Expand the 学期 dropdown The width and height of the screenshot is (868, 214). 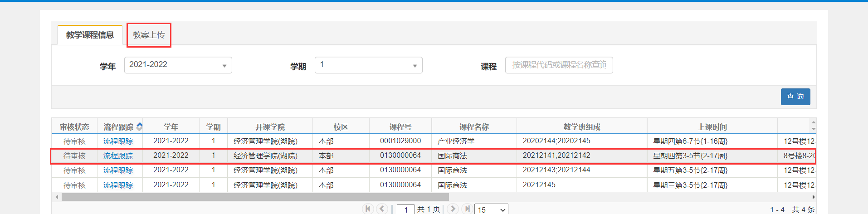click(x=368, y=65)
